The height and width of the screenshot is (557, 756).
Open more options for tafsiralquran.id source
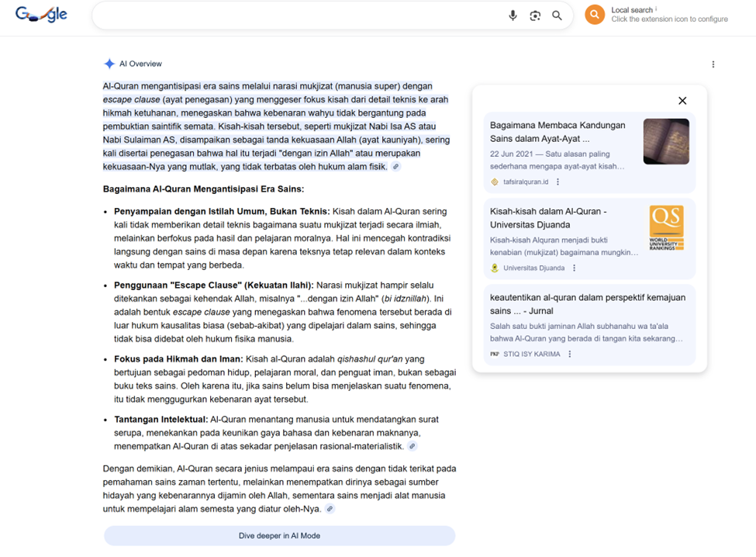tap(558, 182)
